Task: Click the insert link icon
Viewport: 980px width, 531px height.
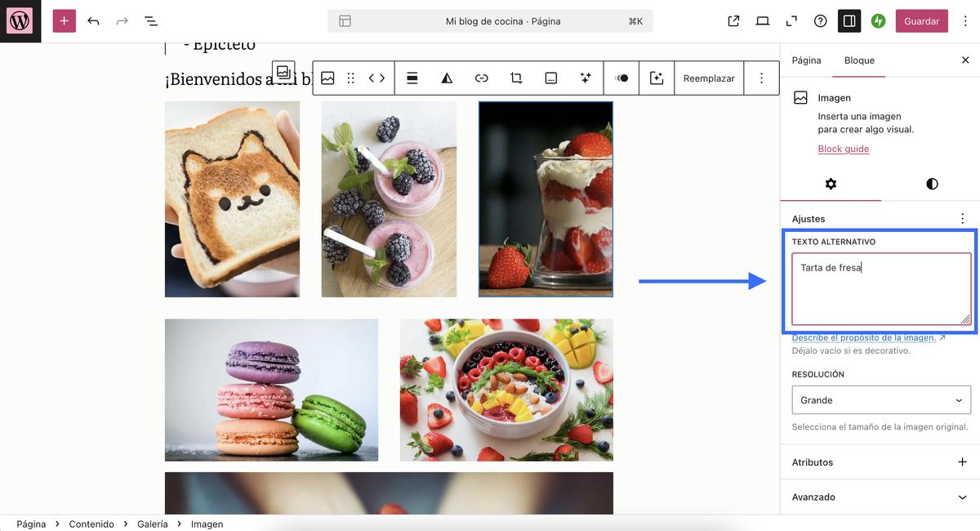Action: pyautogui.click(x=482, y=78)
